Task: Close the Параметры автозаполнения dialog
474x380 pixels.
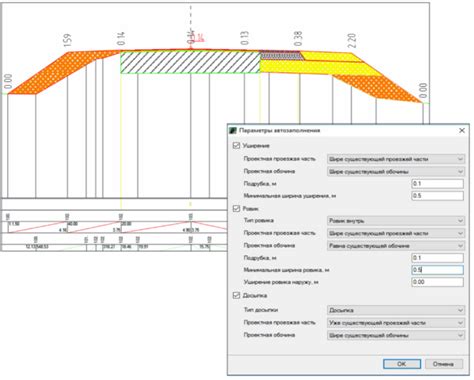Action: [x=462, y=130]
